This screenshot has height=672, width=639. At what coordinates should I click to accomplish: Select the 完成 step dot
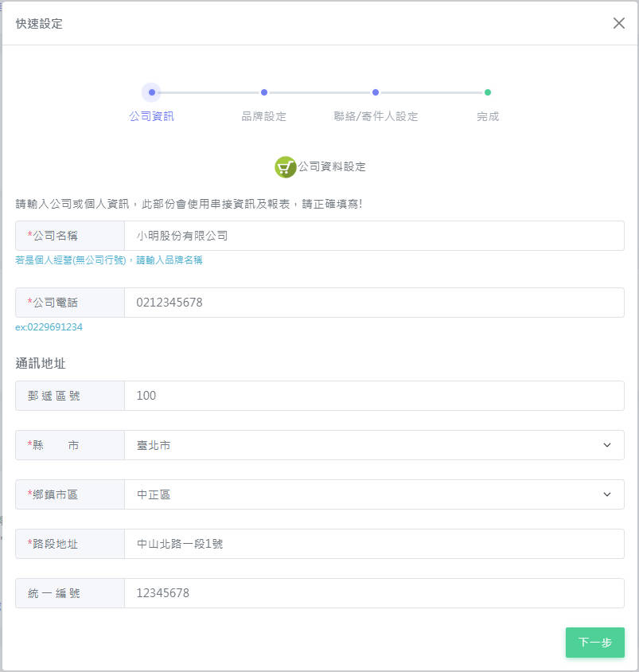[x=488, y=92]
